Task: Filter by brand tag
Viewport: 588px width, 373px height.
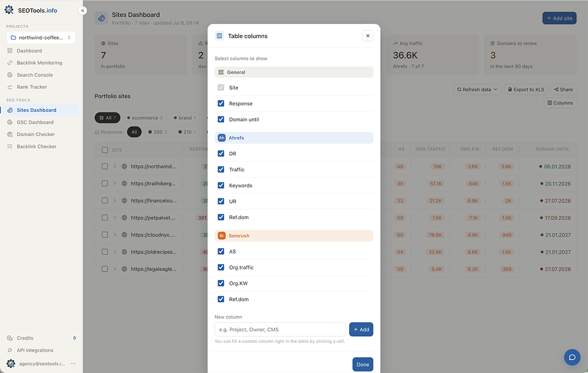Action: [184, 118]
